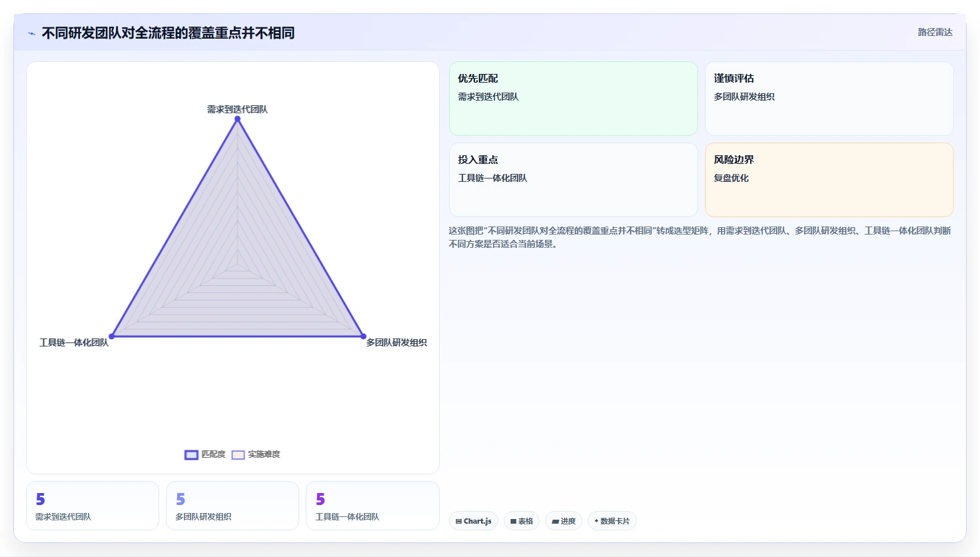Click the 多团队研发组织 axis label on radar

tap(396, 342)
